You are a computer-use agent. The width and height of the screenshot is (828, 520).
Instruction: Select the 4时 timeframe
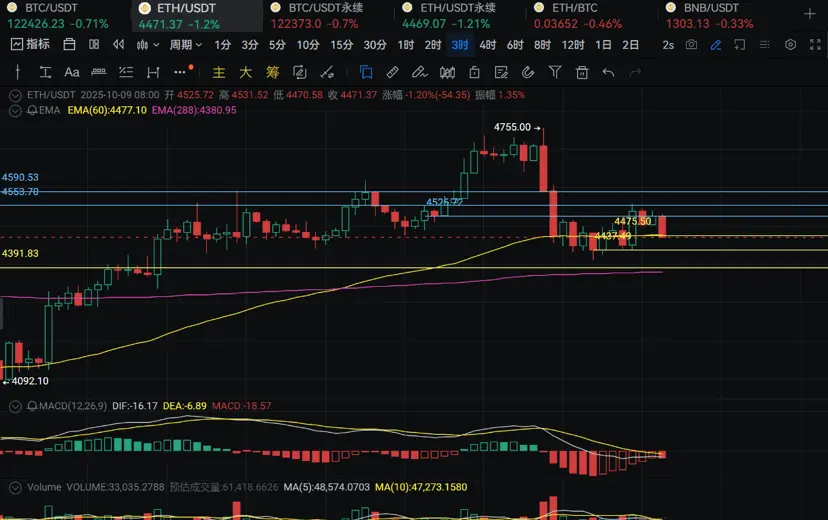point(487,45)
